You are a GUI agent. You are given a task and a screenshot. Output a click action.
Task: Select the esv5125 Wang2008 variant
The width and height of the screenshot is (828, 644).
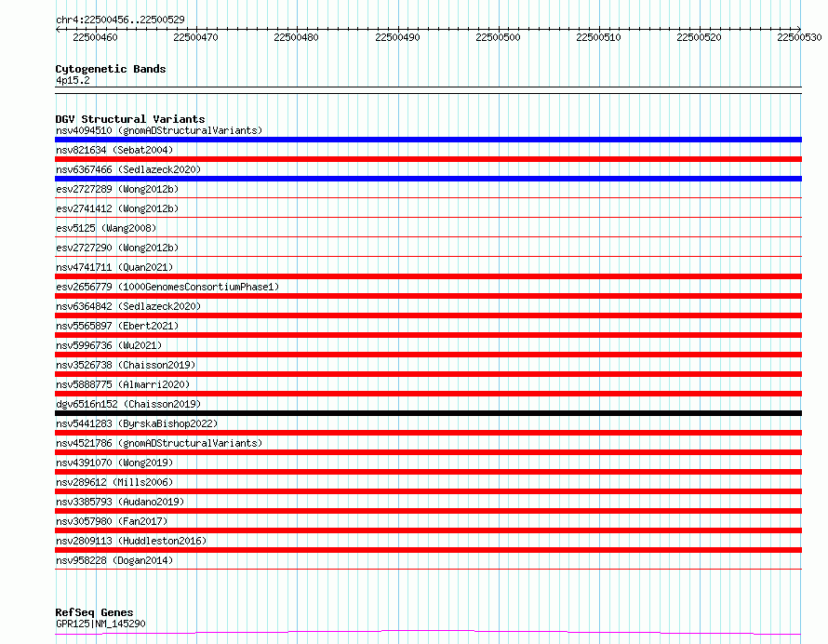(106, 228)
